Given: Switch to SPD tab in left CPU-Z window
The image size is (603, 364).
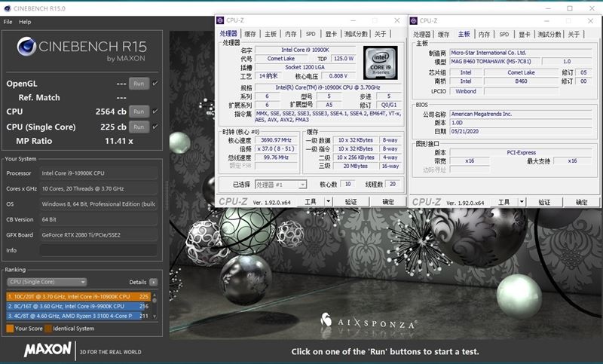Looking at the screenshot, I should 311,34.
